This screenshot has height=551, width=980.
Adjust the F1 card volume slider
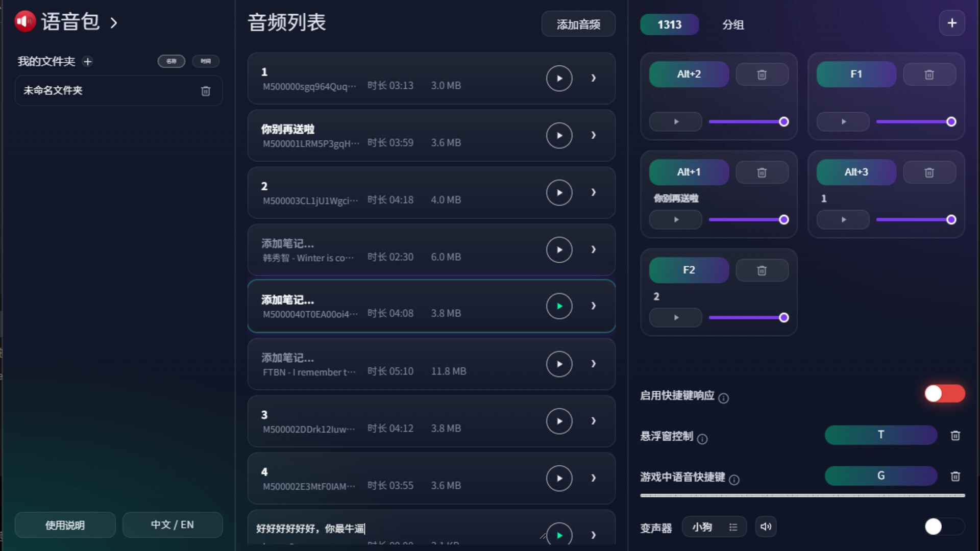coord(914,122)
